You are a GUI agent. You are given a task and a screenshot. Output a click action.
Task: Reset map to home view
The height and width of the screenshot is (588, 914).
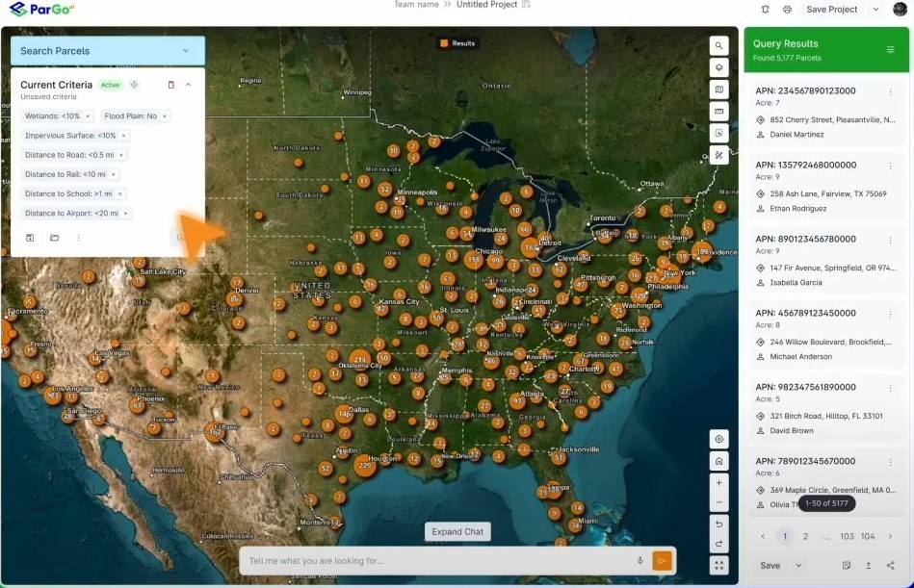click(x=718, y=461)
